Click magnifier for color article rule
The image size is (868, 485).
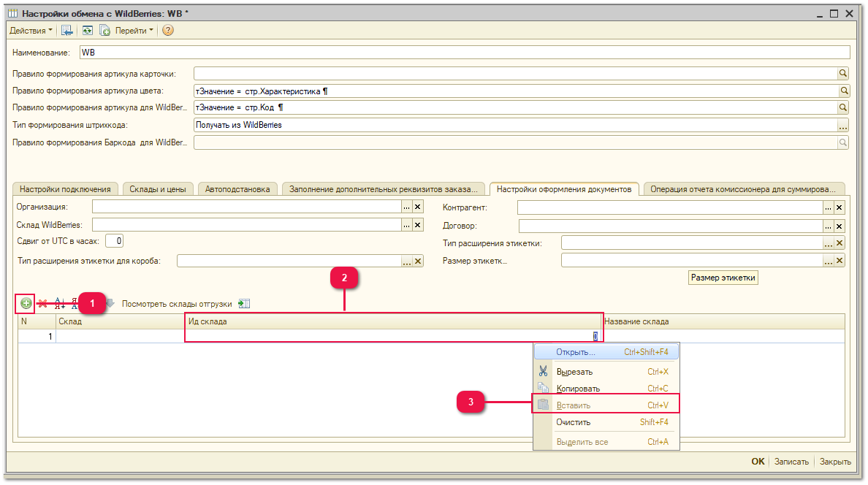pos(844,91)
